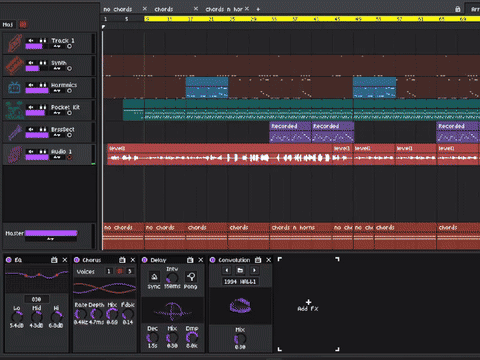Select the 'chords n horns' clip on Master
Image resolution: width=480 pixels, height=360 pixels.
[x=301, y=236]
